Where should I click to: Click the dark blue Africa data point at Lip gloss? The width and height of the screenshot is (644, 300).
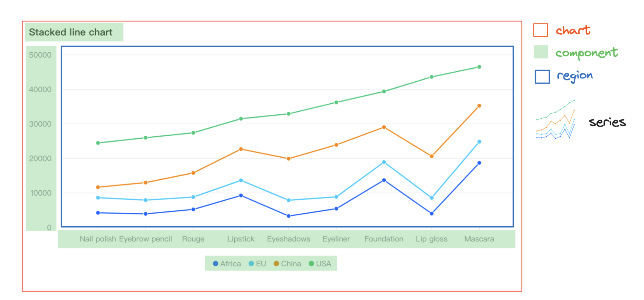click(x=431, y=214)
